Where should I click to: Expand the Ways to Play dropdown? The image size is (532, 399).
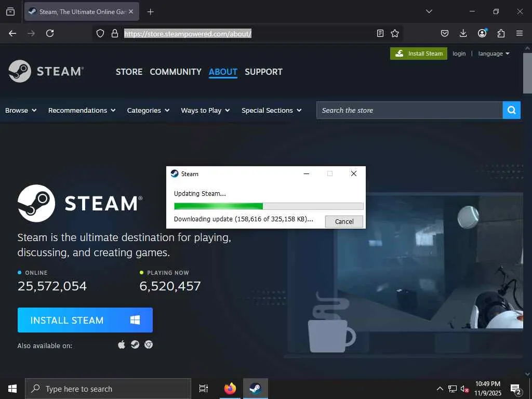(x=205, y=110)
